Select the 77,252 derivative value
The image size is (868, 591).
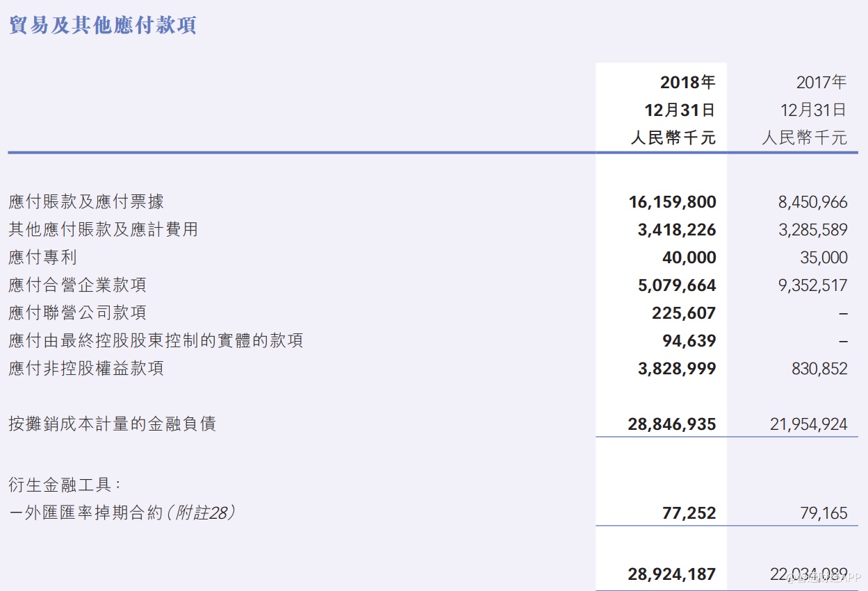pos(689,513)
